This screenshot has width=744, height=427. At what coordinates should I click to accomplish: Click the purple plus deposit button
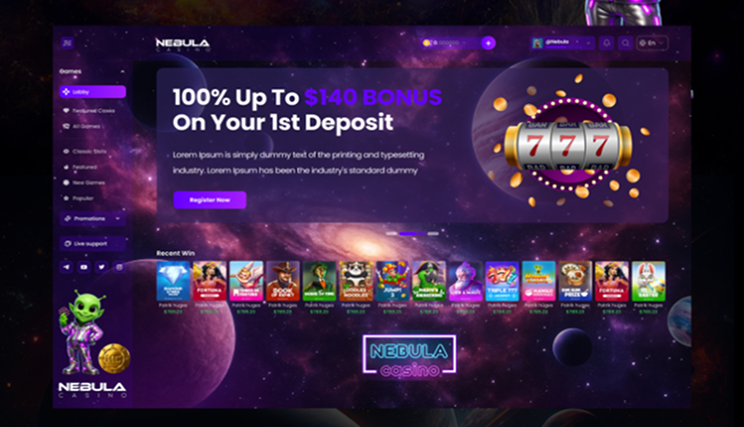point(488,43)
